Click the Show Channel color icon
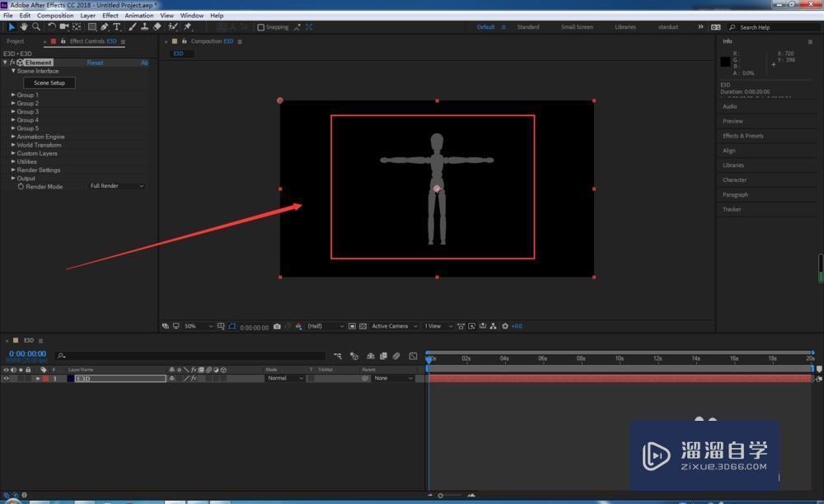This screenshot has height=504, width=824. 298,326
